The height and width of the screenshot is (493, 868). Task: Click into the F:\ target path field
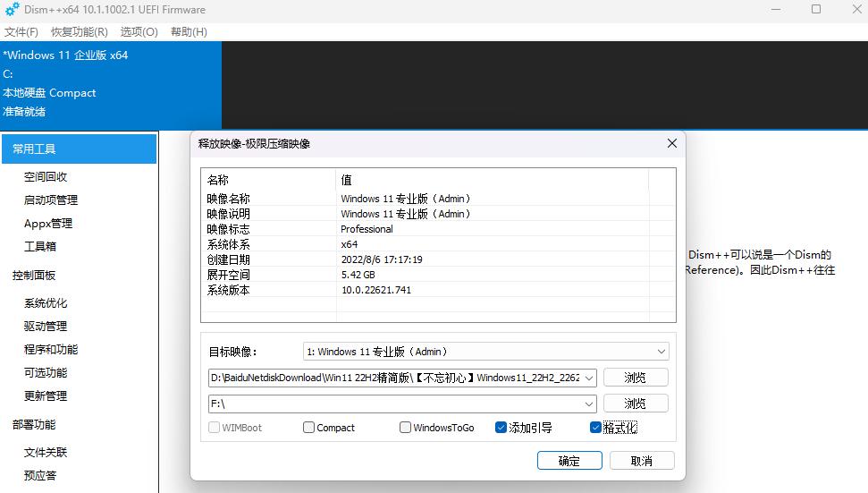click(x=396, y=404)
